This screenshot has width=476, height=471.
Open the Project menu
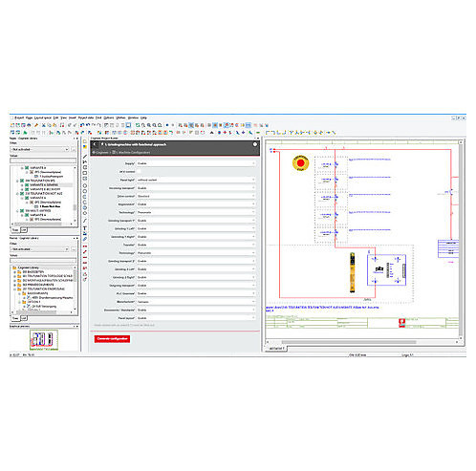click(x=19, y=118)
